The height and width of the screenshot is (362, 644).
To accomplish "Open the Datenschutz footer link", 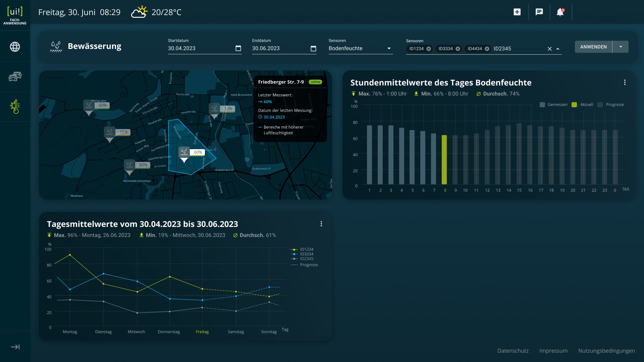I will [513, 351].
